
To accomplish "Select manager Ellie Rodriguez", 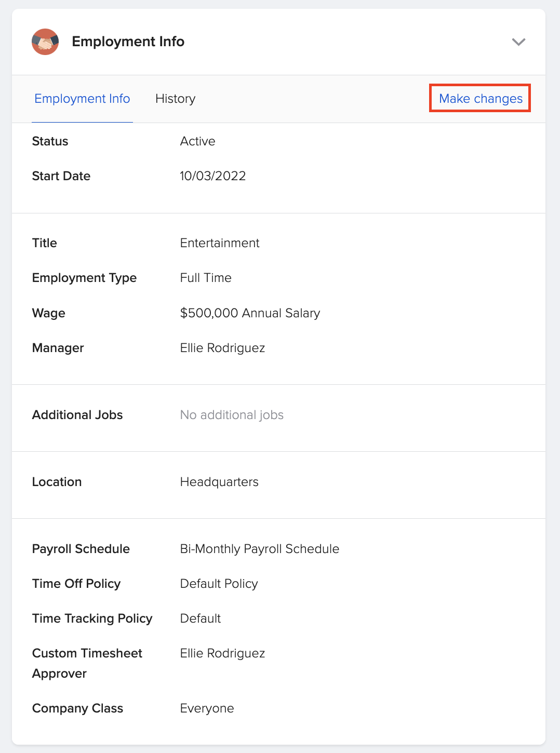I will tap(222, 347).
